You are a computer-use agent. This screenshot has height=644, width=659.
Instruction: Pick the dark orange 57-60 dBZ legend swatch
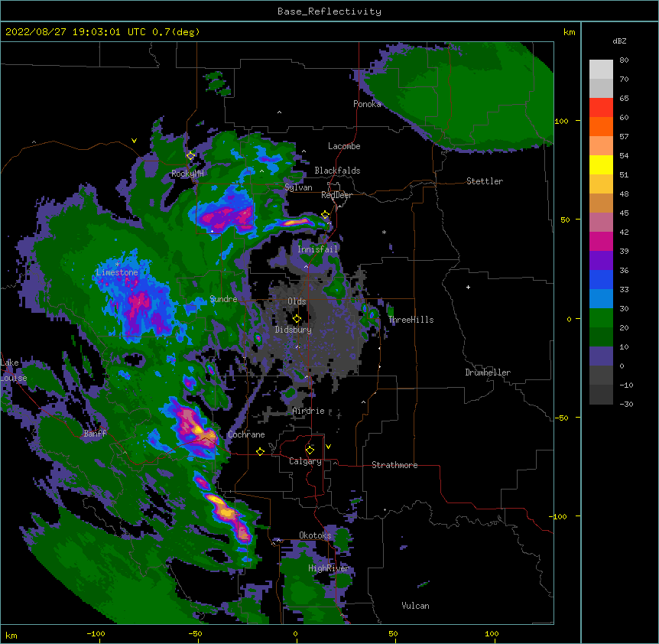click(x=601, y=127)
